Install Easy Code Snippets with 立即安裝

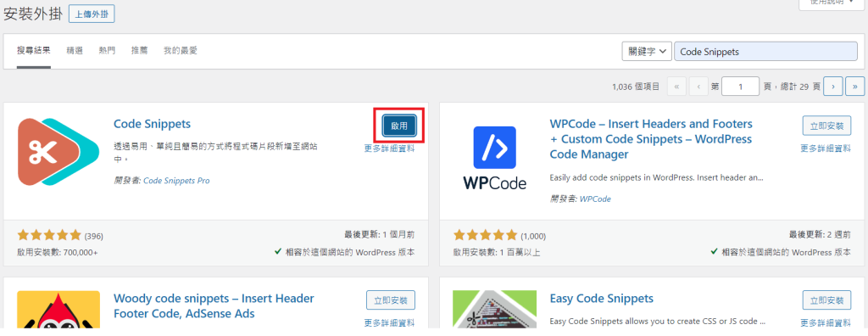827,300
